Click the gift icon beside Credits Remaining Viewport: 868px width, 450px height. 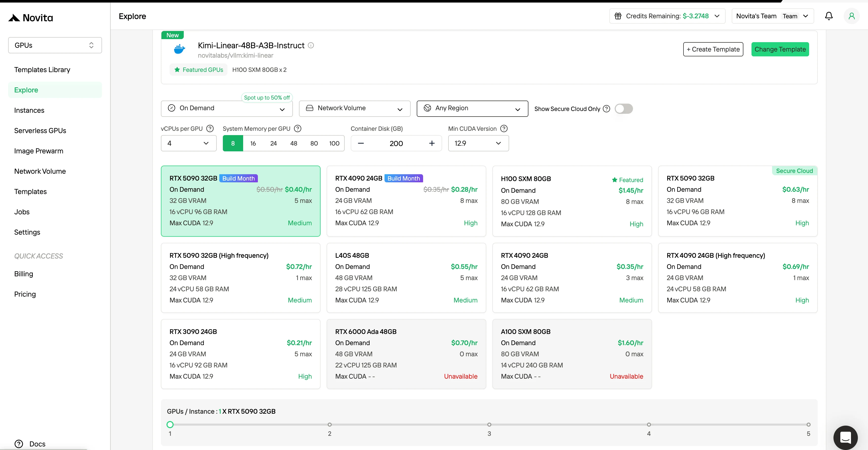coord(618,16)
